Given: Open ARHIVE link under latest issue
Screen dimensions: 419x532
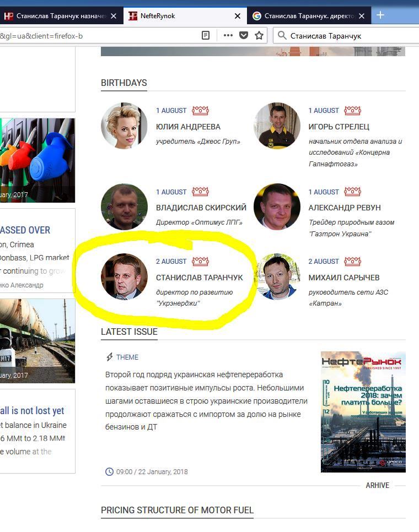Looking at the screenshot, I should coord(377,486).
